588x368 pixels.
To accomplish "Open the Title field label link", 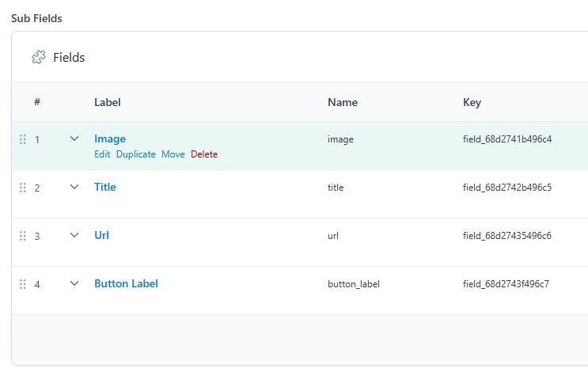I will pyautogui.click(x=104, y=187).
